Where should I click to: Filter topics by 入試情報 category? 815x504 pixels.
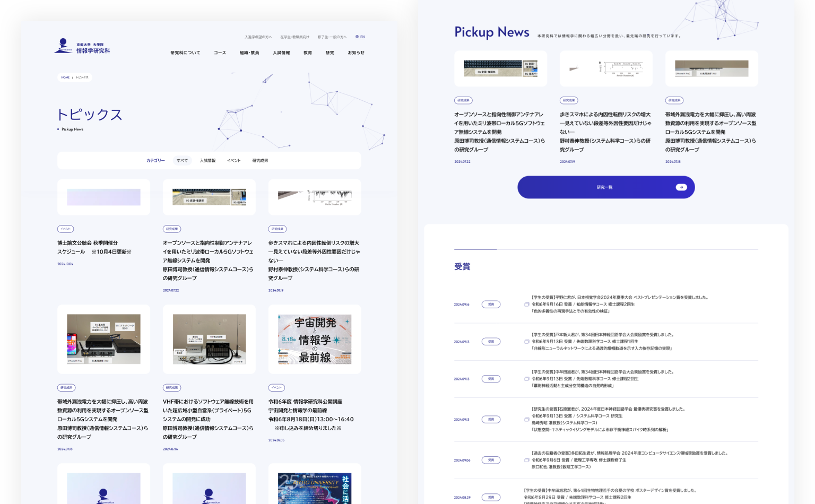(x=207, y=161)
